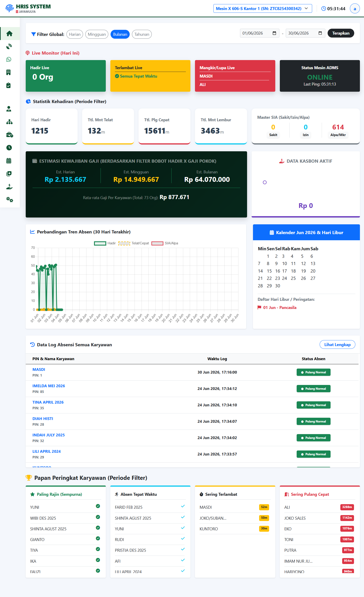Click the clock icon beside 05:31:44
Image resolution: width=364 pixels, height=597 pixels.
pyautogui.click(x=324, y=9)
